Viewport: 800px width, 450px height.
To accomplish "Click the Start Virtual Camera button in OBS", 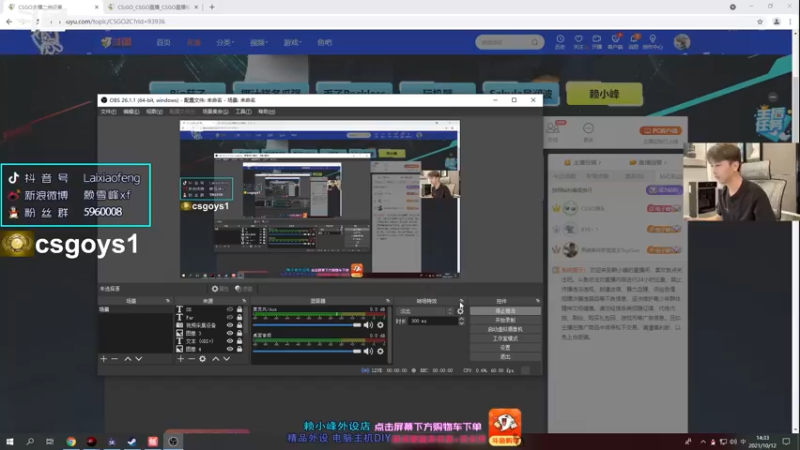I will coord(505,329).
